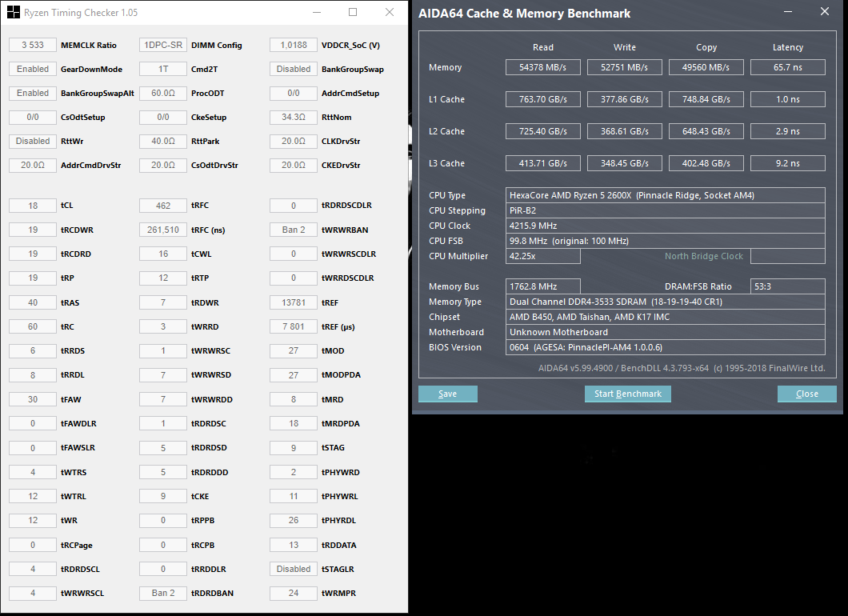This screenshot has width=848, height=616.
Task: Minimize the Ryzen Timing Checker window
Action: tap(317, 12)
